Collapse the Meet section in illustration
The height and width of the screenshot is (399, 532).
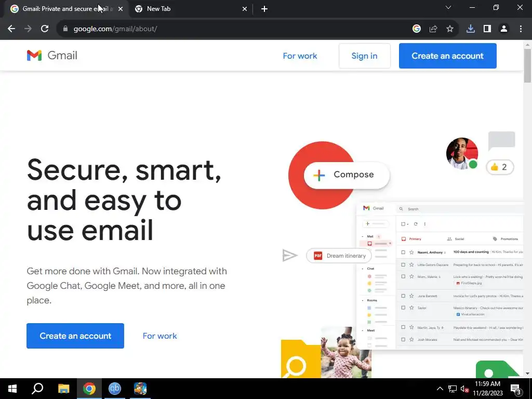[362, 330]
